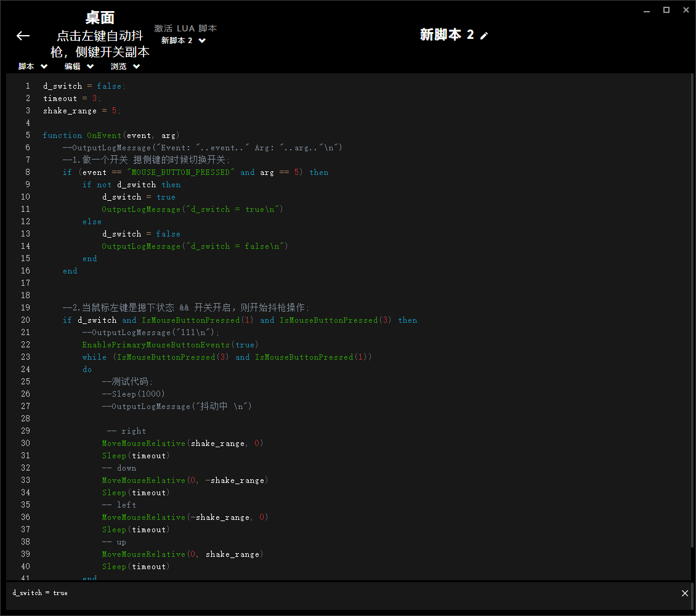696x616 pixels.
Task: Click the pencil icon beside 新脚本 2
Action: [484, 36]
